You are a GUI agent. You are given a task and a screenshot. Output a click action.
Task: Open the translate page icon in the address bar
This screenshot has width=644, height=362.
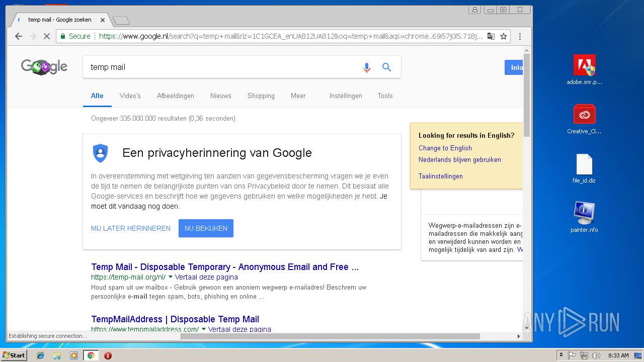[x=491, y=36]
